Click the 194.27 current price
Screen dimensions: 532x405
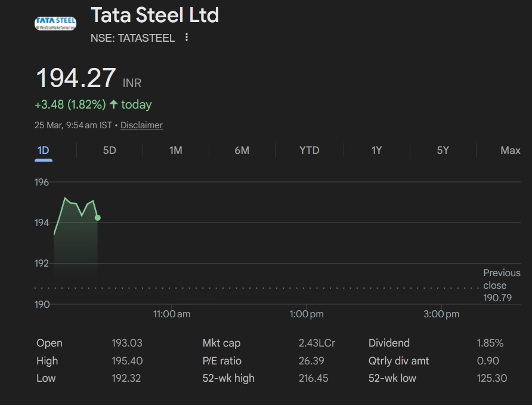coord(76,79)
